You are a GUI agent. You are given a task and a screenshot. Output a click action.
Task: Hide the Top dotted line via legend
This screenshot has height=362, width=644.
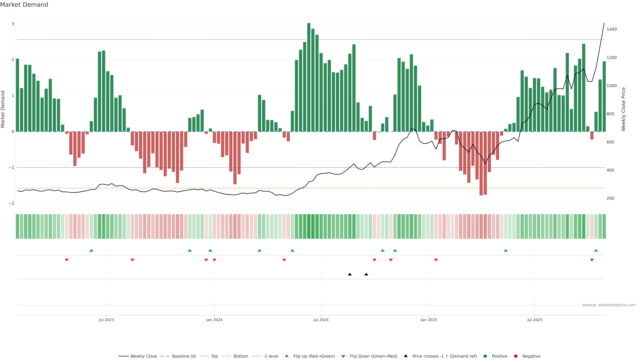click(x=214, y=356)
